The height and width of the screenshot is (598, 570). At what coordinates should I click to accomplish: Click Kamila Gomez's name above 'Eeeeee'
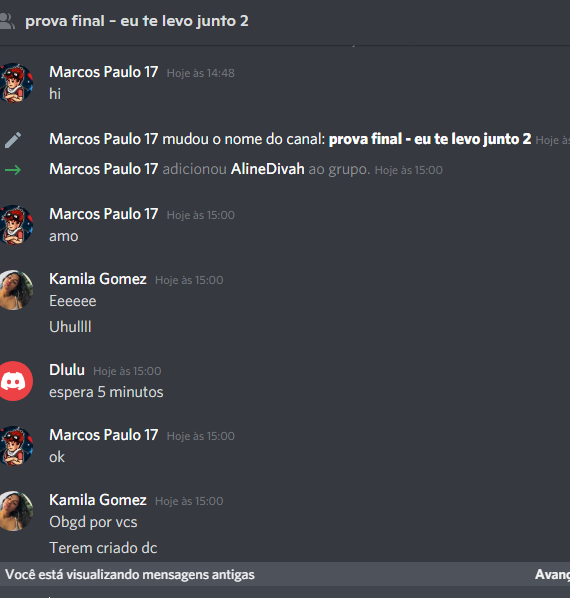click(x=98, y=279)
